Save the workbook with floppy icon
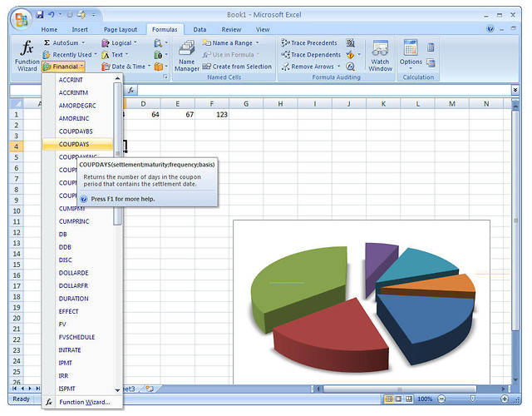532x416 pixels. click(40, 15)
